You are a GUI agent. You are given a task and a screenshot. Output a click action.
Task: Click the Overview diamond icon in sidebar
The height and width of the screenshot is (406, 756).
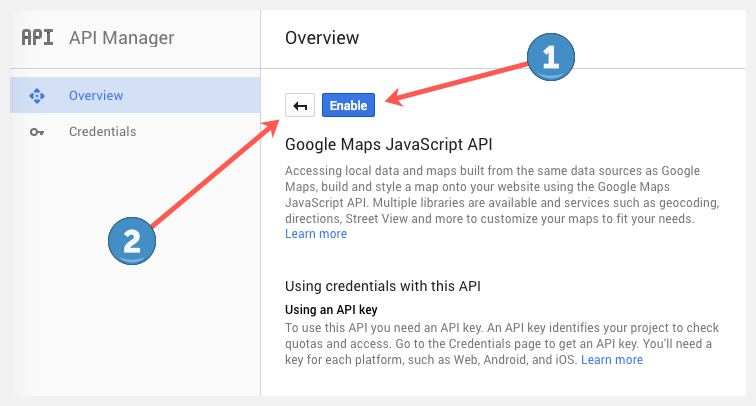[x=38, y=96]
